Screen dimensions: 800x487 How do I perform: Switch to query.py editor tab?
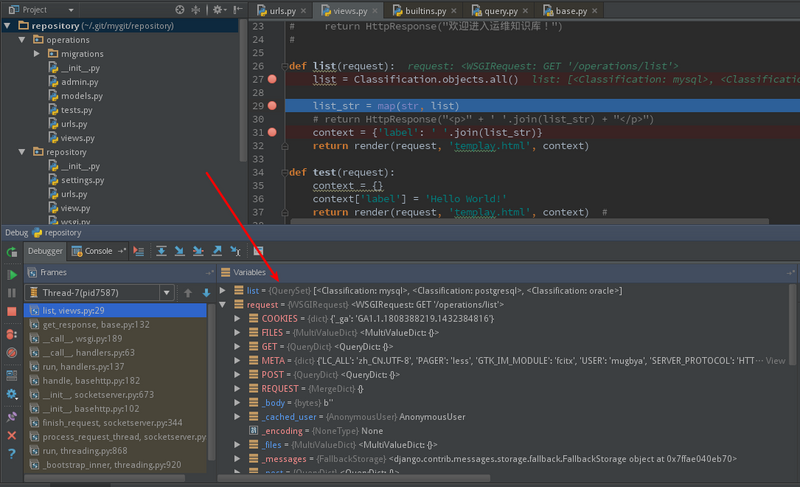(501, 11)
